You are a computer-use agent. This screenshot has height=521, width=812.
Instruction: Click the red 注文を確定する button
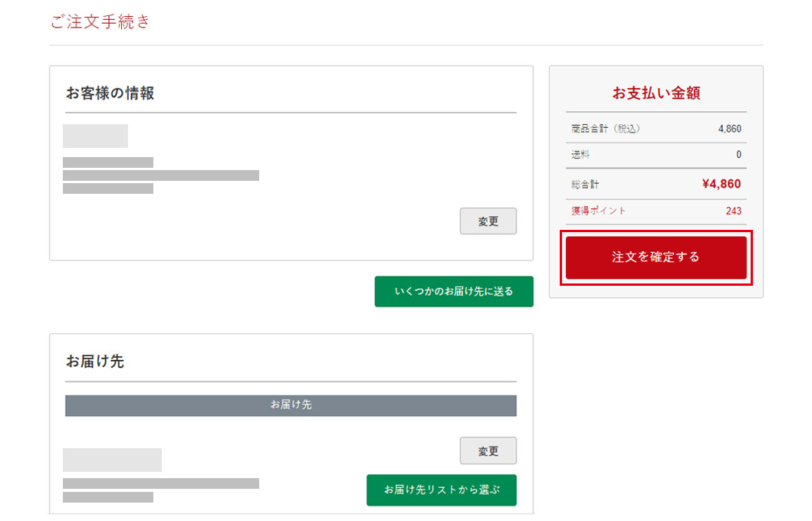click(x=656, y=257)
